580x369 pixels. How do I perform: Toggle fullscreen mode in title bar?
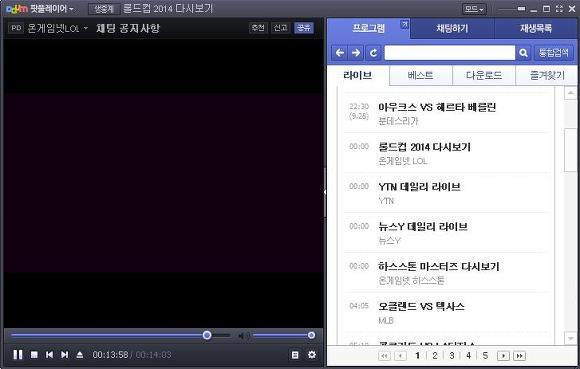pos(559,9)
